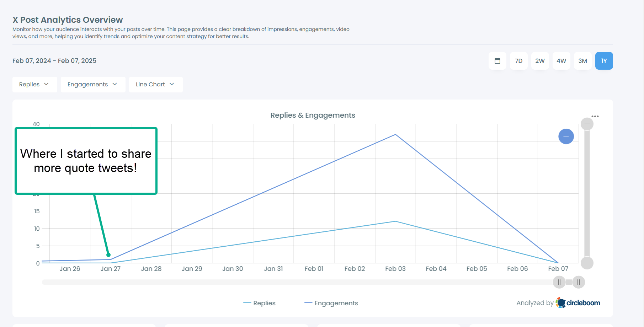
Task: Select left grip of horizontal range slider
Action: (x=559, y=282)
